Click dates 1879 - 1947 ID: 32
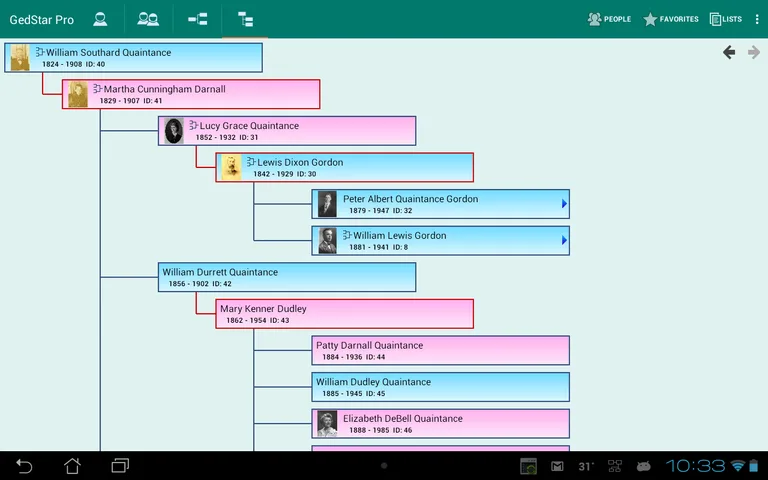Image resolution: width=768 pixels, height=480 pixels. coord(381,211)
